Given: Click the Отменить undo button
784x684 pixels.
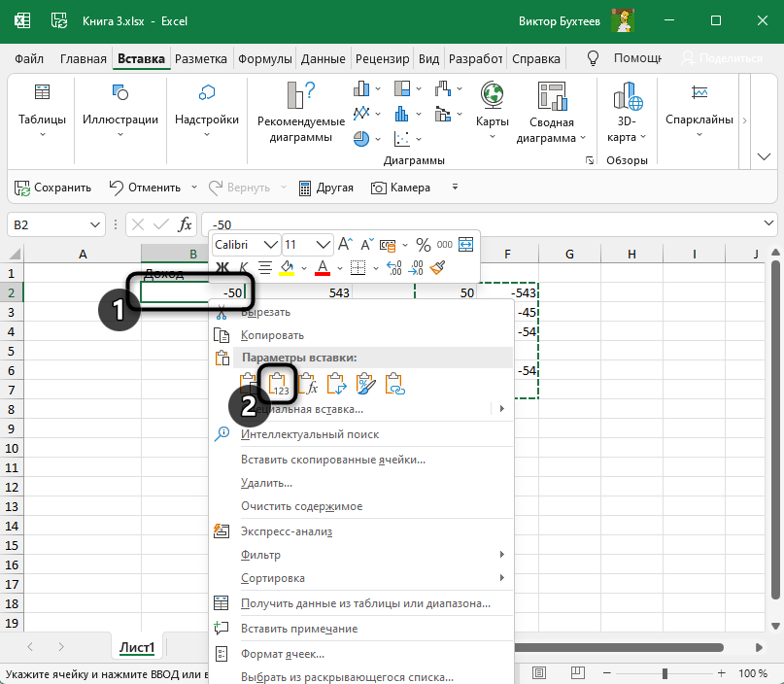Looking at the screenshot, I should (146, 188).
